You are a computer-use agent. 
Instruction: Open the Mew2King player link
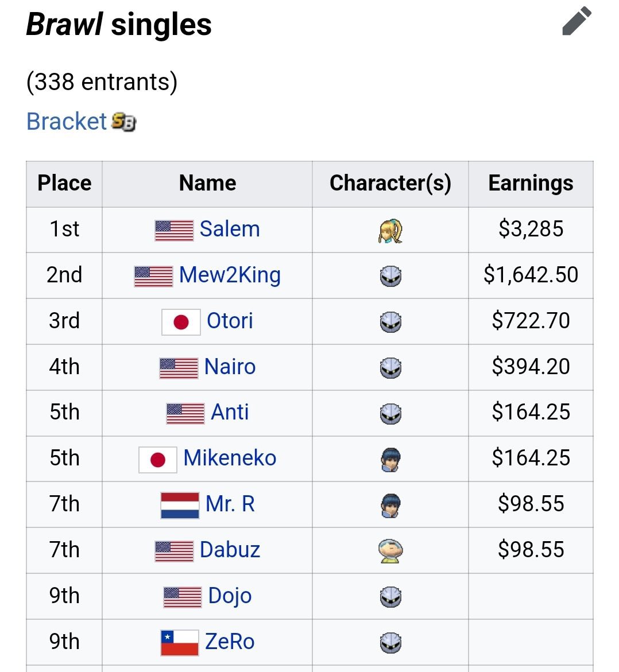(230, 275)
